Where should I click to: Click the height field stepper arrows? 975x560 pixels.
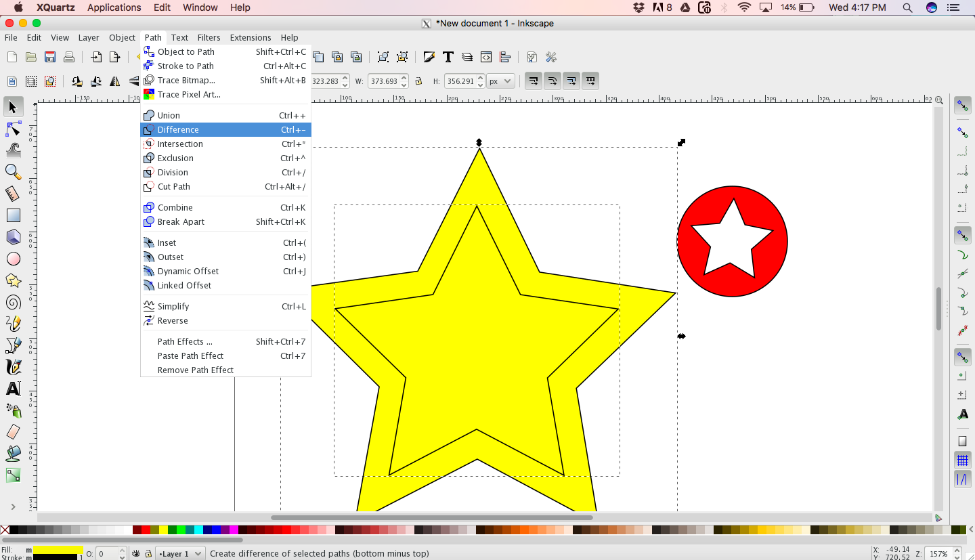click(x=481, y=81)
